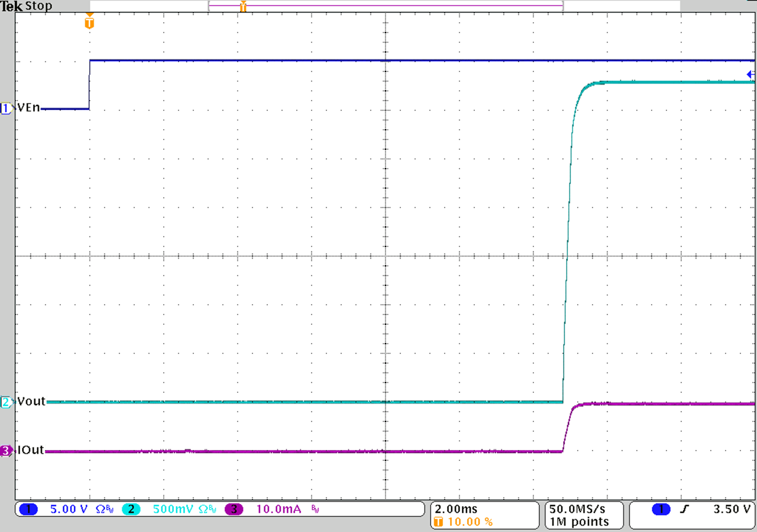Click the Tek Stop acquisition status
This screenshot has width=757, height=532.
click(x=26, y=6)
